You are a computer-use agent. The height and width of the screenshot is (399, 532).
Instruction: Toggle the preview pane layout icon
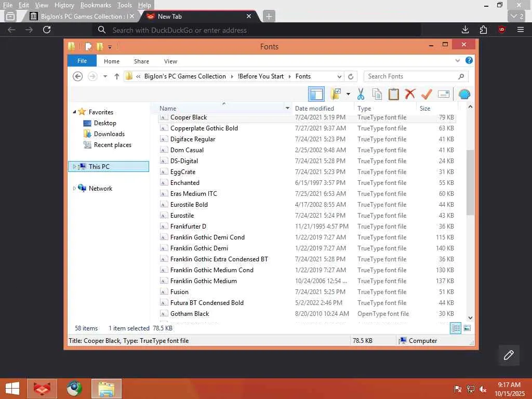pyautogui.click(x=316, y=94)
